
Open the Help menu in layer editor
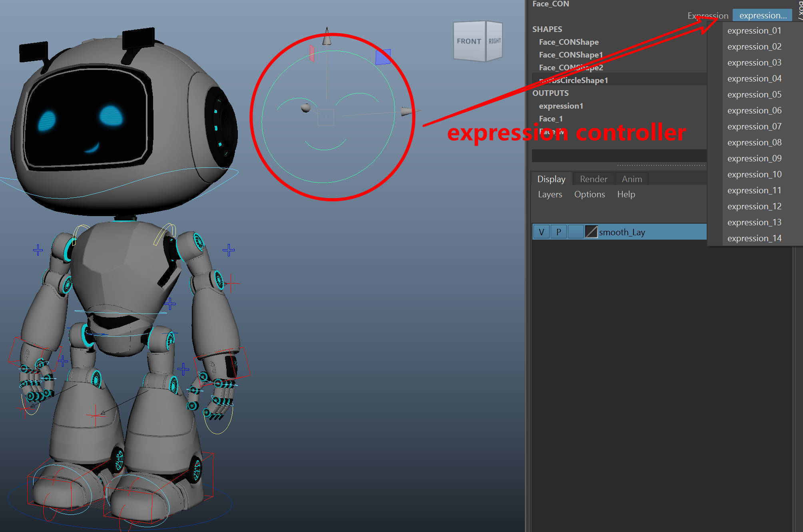point(626,195)
